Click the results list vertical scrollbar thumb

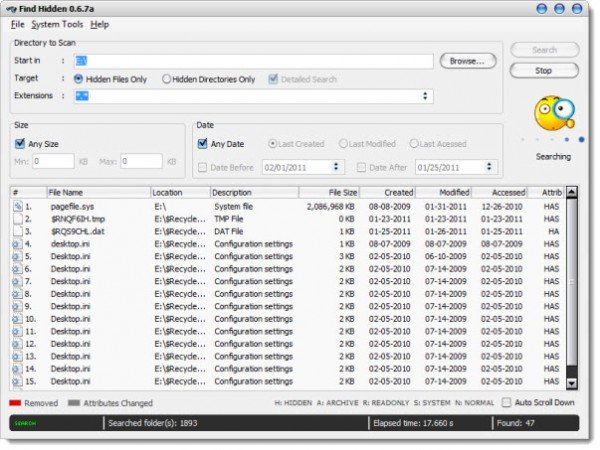click(x=571, y=281)
